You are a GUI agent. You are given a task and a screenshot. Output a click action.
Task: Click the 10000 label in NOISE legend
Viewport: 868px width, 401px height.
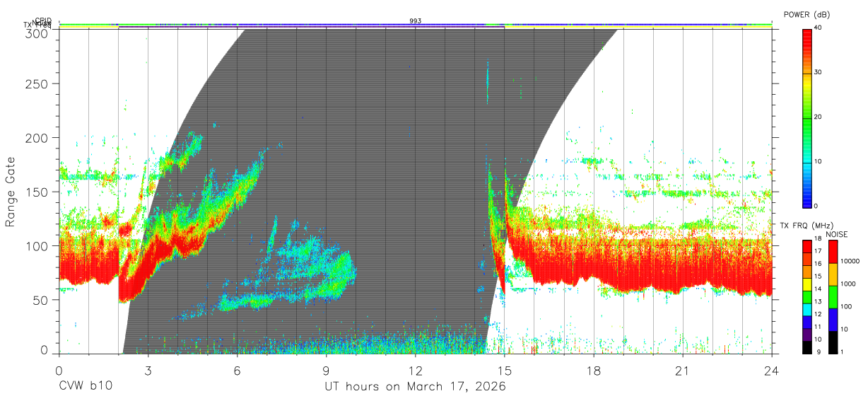850,261
